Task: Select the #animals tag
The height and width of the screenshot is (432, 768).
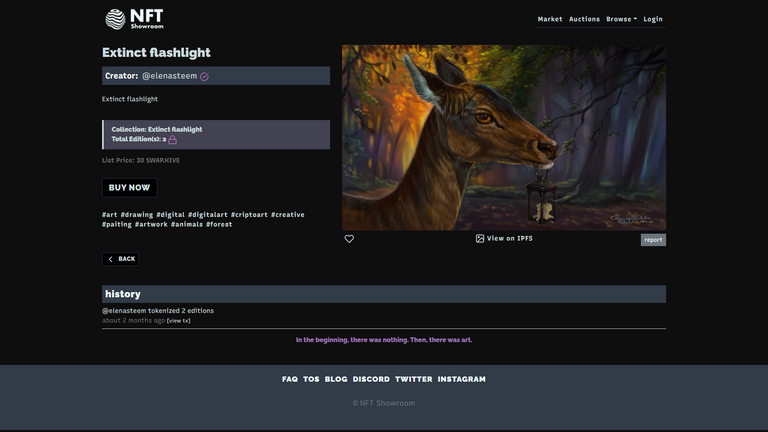Action: tap(187, 224)
